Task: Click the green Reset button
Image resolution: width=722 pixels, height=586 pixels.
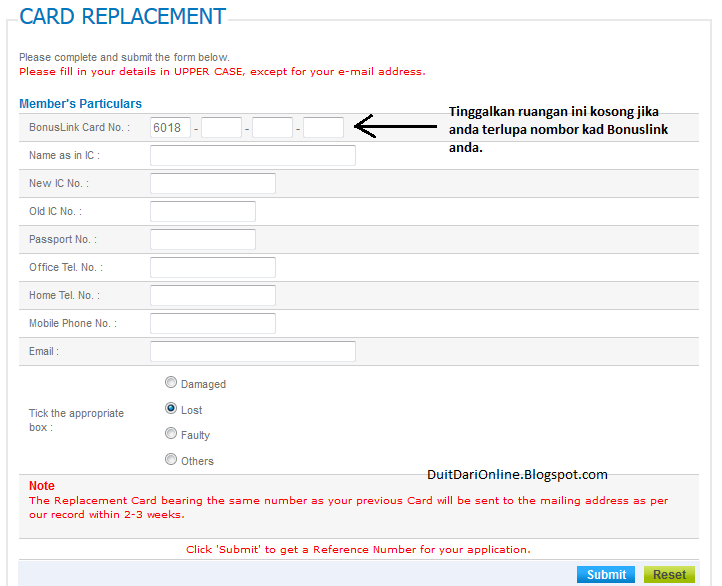Action: [x=669, y=574]
